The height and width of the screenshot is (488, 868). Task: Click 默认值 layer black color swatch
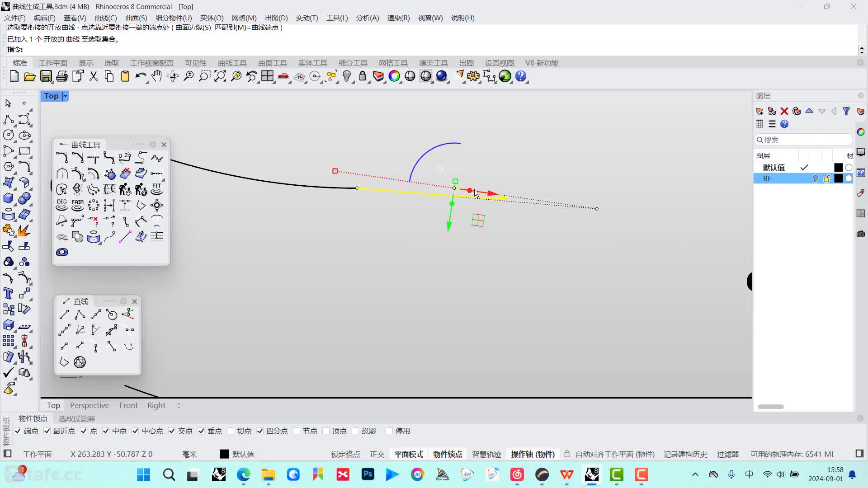pyautogui.click(x=838, y=168)
